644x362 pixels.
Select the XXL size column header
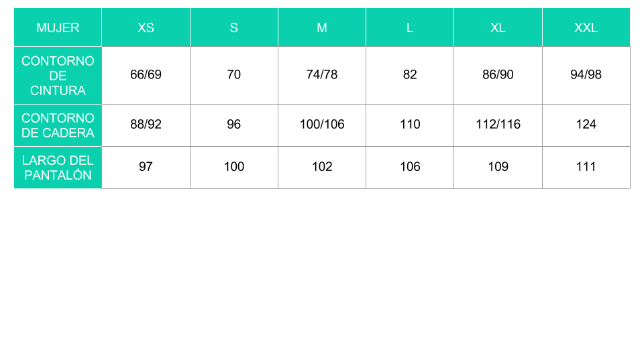pyautogui.click(x=586, y=27)
